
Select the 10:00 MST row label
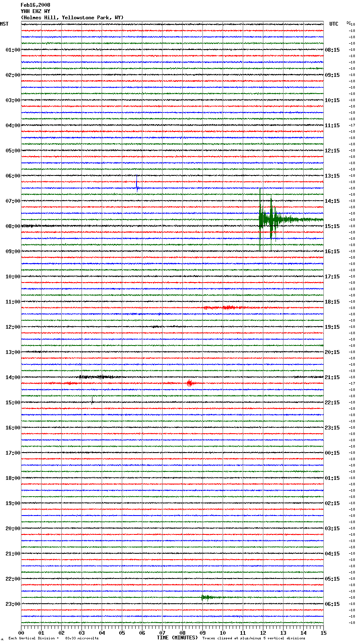[x=13, y=277]
